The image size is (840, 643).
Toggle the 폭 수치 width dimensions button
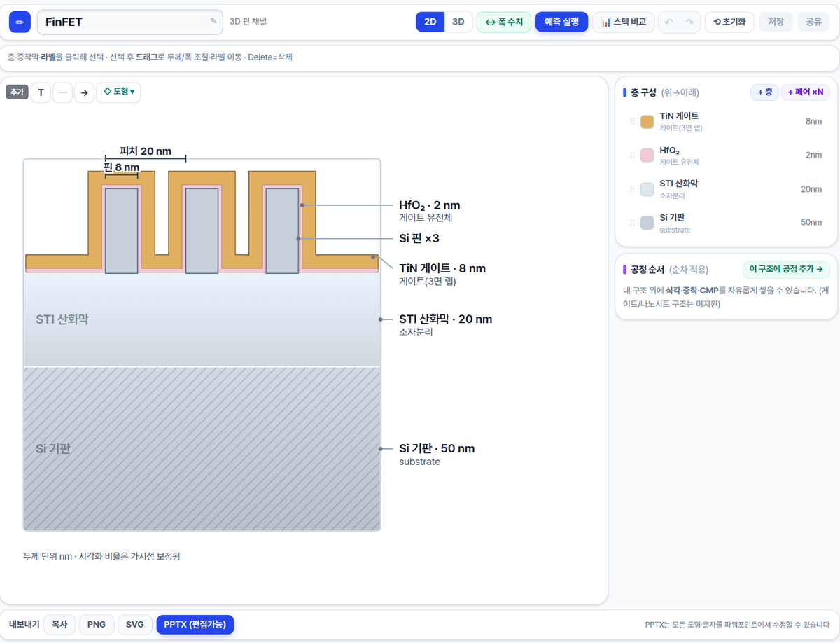[x=504, y=22]
